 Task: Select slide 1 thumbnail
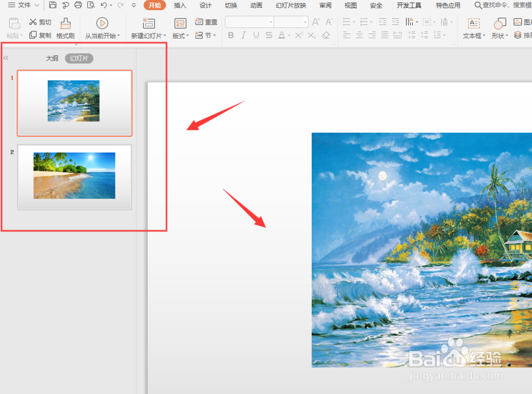(x=74, y=103)
